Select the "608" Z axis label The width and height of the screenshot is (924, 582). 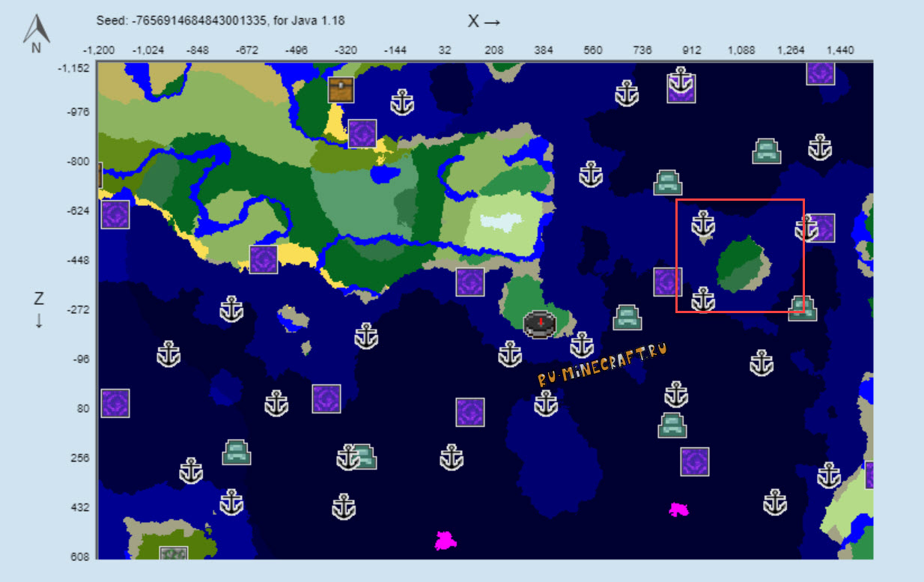click(x=79, y=557)
